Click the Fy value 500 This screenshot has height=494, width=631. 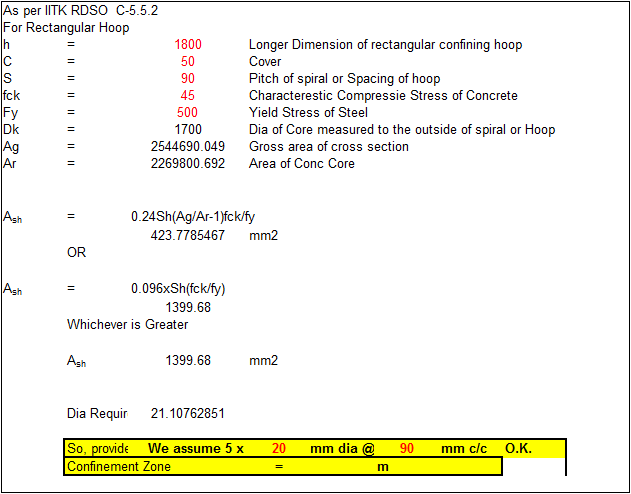tap(188, 112)
